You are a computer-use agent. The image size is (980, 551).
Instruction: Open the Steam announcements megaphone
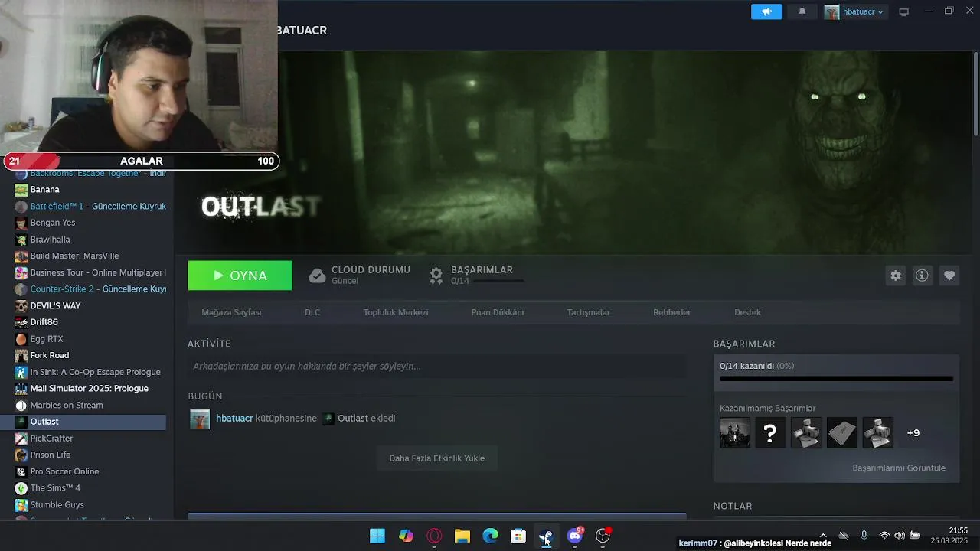[766, 11]
